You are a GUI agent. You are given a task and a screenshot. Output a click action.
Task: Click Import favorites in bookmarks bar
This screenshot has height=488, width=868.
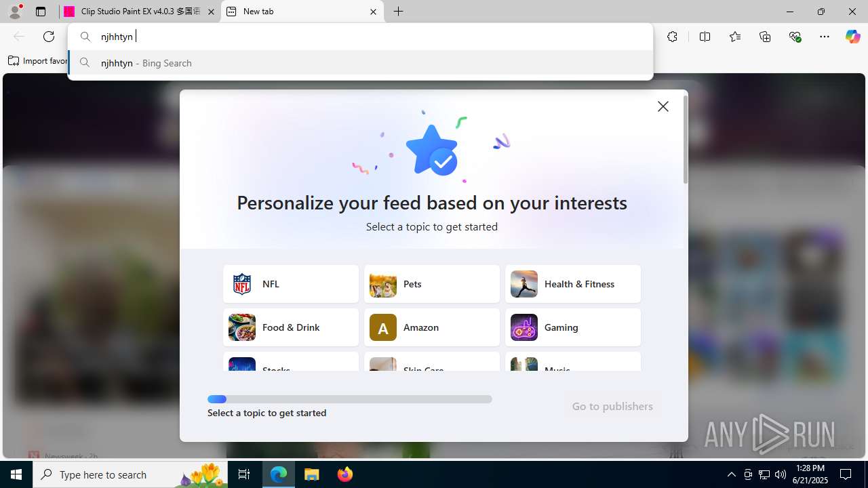point(38,61)
